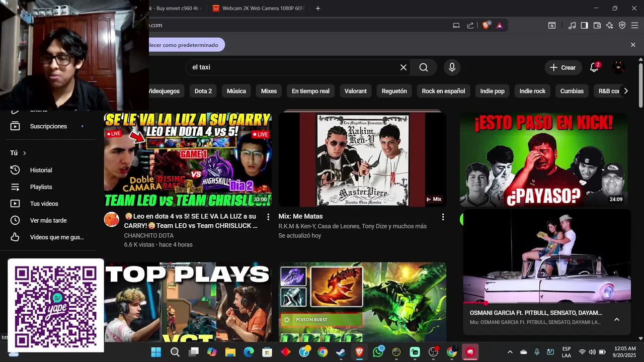Viewport: 644px width, 362px height.
Task: Open the TOP PLAYS video thumbnail
Action: [x=188, y=302]
